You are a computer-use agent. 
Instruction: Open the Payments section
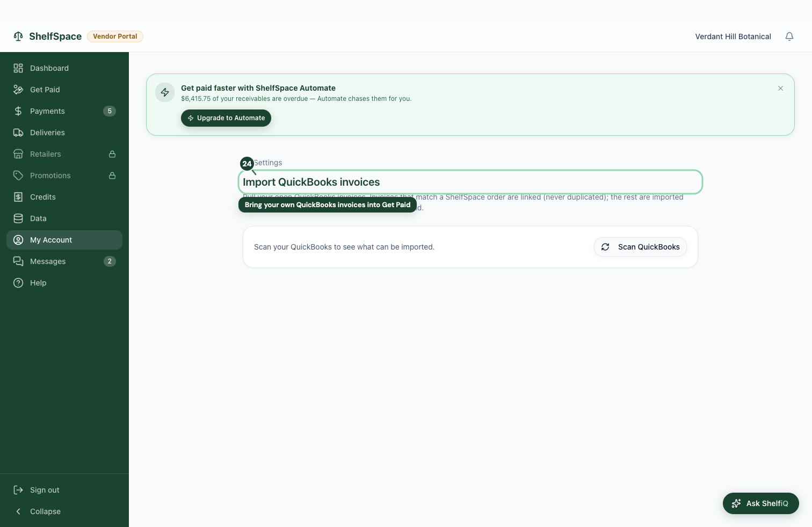[64, 111]
